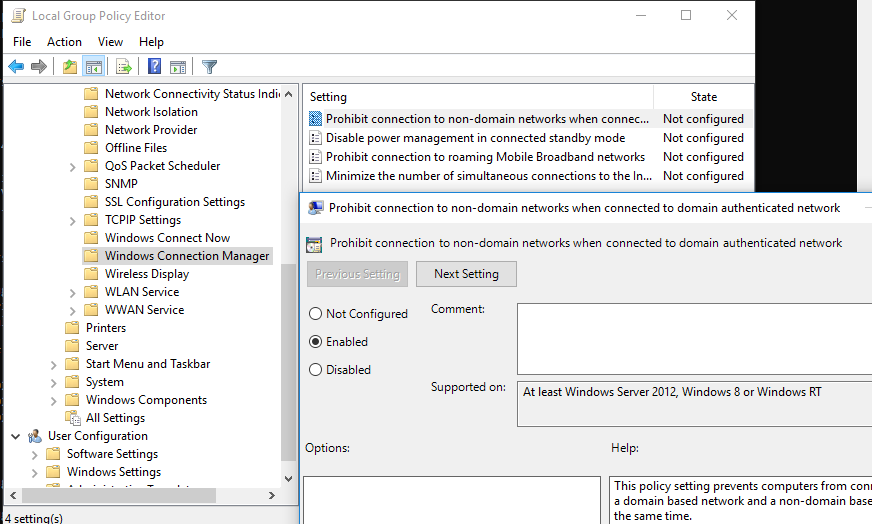Select the Enabled radio button
Image resolution: width=872 pixels, height=524 pixels.
[x=315, y=342]
